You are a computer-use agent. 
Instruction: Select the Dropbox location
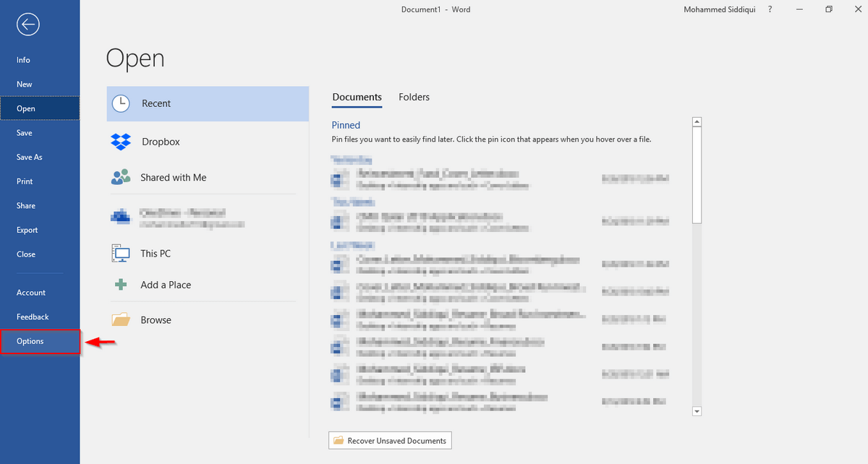point(208,142)
